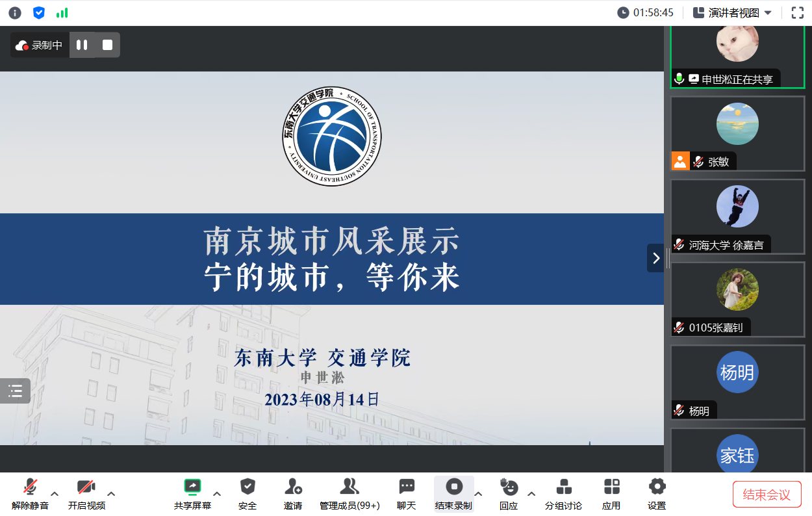Click the slide date 2023年08月14日

pos(322,399)
